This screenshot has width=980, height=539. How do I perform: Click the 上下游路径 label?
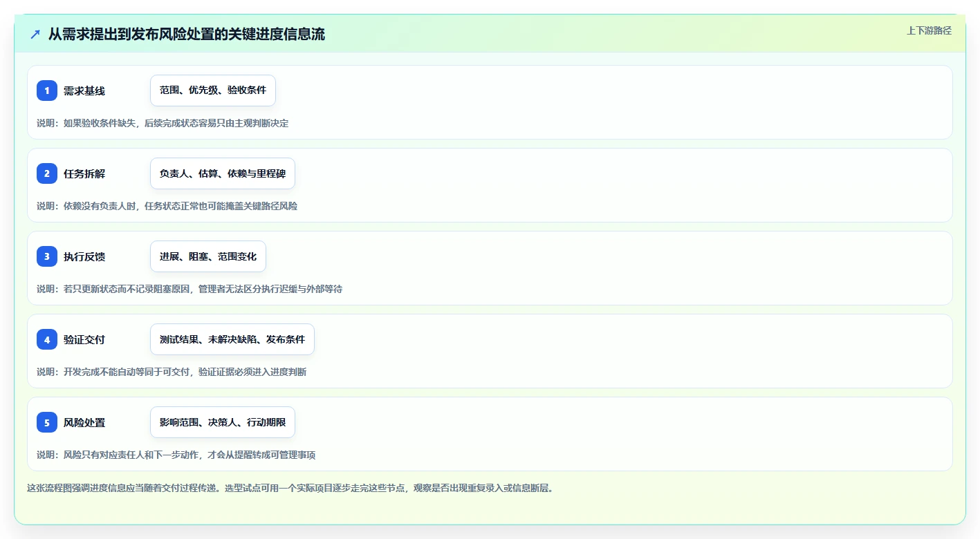point(929,30)
